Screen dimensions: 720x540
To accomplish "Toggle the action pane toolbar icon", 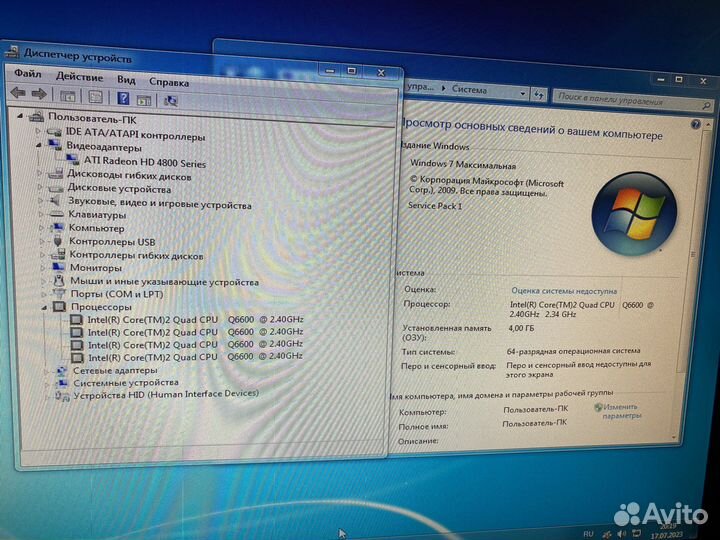I will [x=144, y=100].
